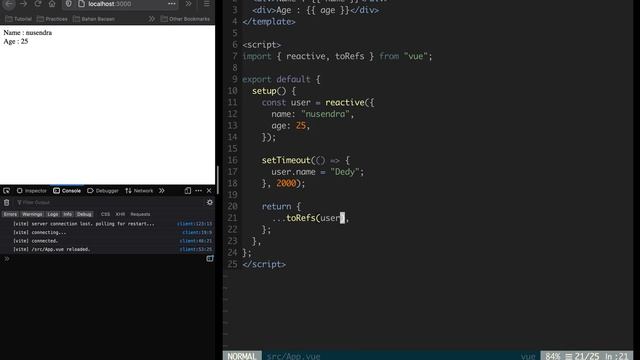Switch to the Console tab
Viewport: 640px width, 360px height.
67,191
